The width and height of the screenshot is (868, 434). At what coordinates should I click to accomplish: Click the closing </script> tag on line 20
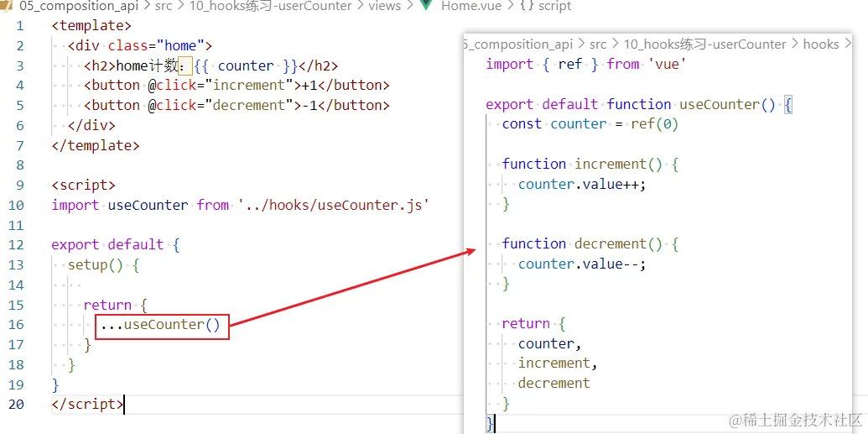[x=87, y=405]
